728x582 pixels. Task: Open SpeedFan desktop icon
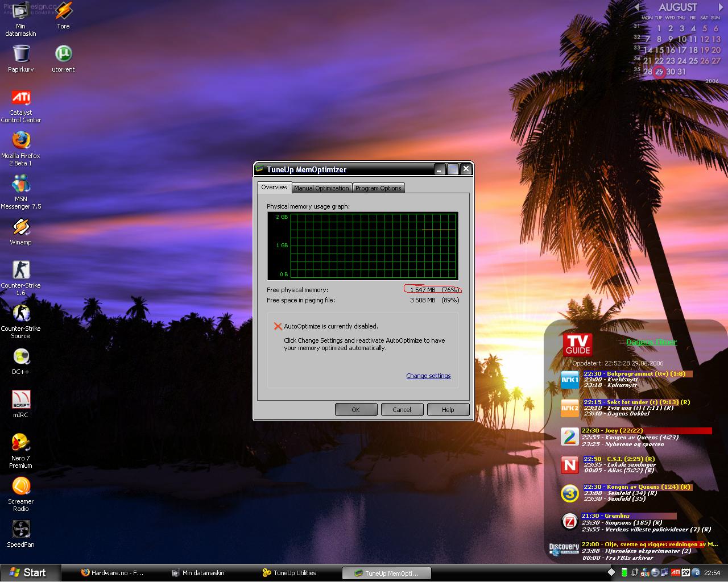click(x=21, y=534)
